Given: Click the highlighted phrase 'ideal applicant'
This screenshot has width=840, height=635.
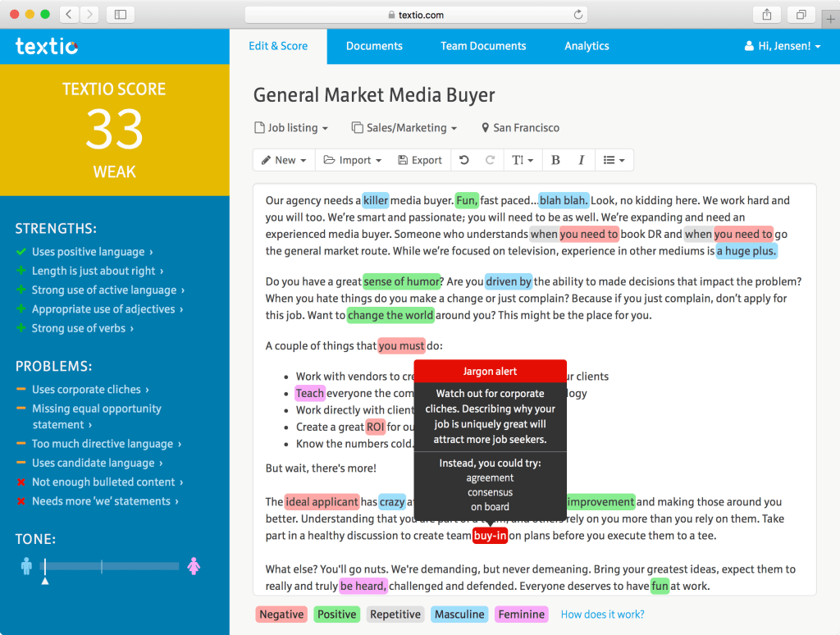Looking at the screenshot, I should pyautogui.click(x=322, y=501).
